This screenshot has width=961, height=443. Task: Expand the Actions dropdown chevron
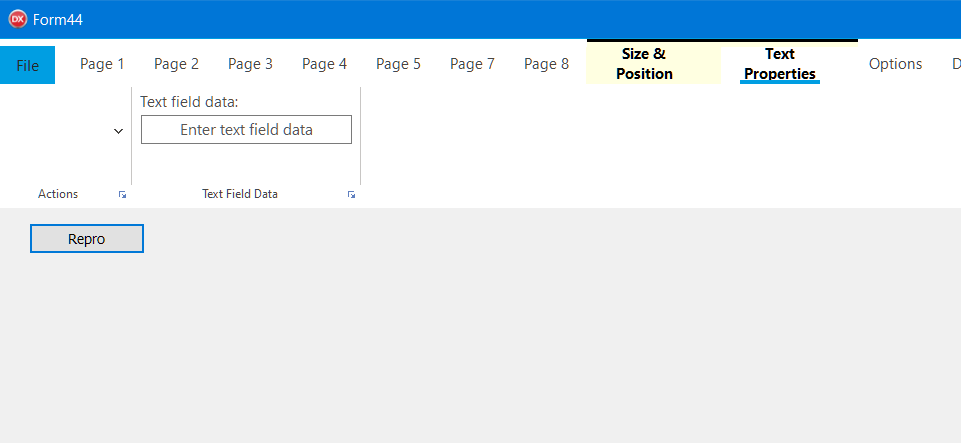point(118,131)
